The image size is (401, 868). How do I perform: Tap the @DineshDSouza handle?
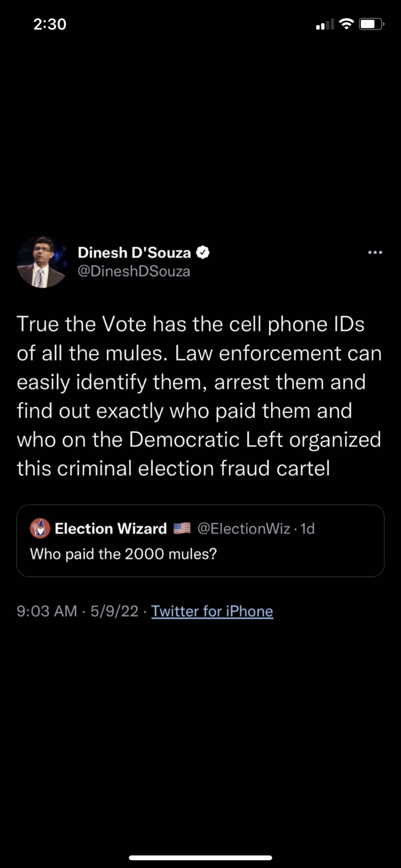click(134, 271)
